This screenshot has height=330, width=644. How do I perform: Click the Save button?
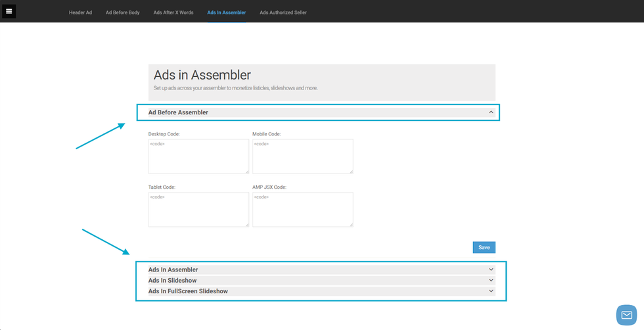[x=484, y=247]
